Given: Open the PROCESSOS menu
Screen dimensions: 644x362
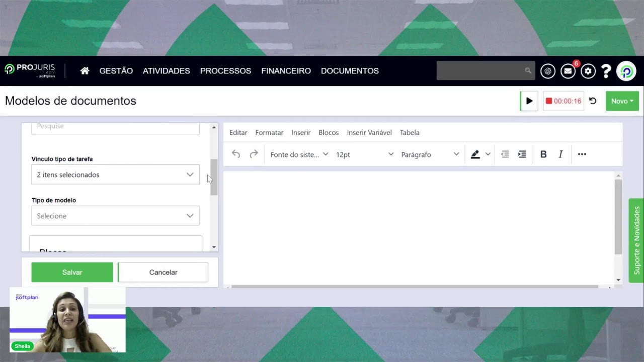Looking at the screenshot, I should [225, 71].
